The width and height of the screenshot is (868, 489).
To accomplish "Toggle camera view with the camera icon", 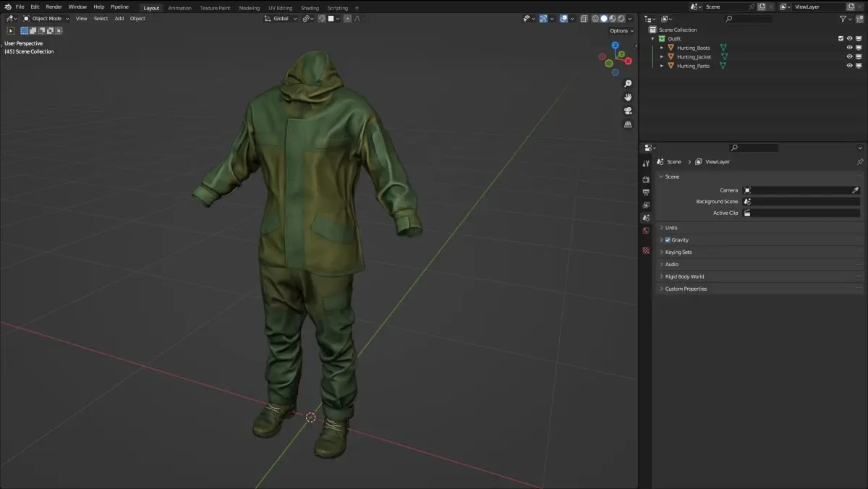I will point(628,111).
